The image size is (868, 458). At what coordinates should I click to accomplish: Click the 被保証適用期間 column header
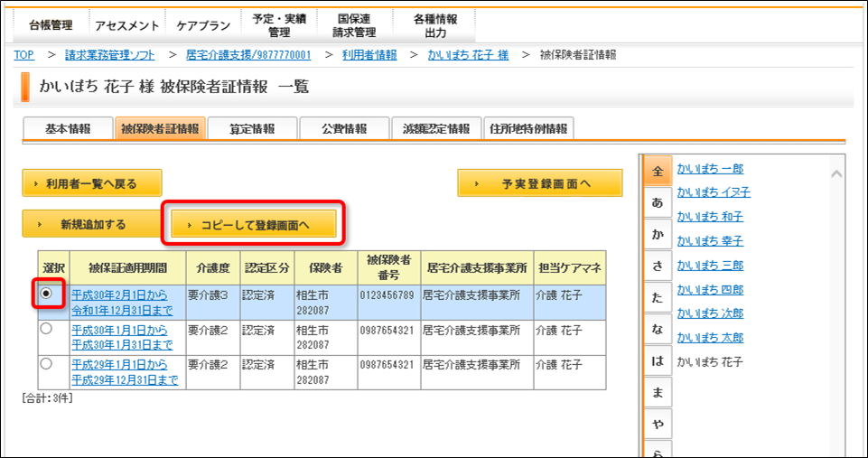click(128, 268)
